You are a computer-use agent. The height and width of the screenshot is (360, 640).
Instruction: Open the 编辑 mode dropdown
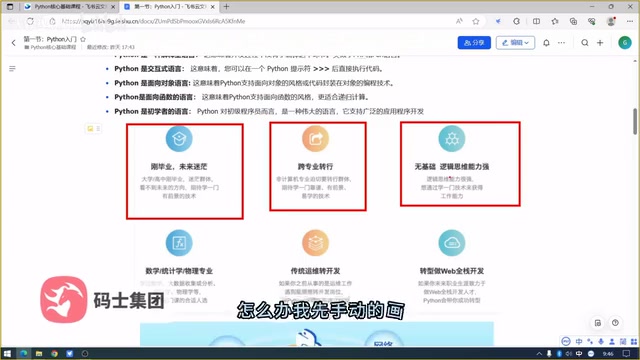click(516, 42)
